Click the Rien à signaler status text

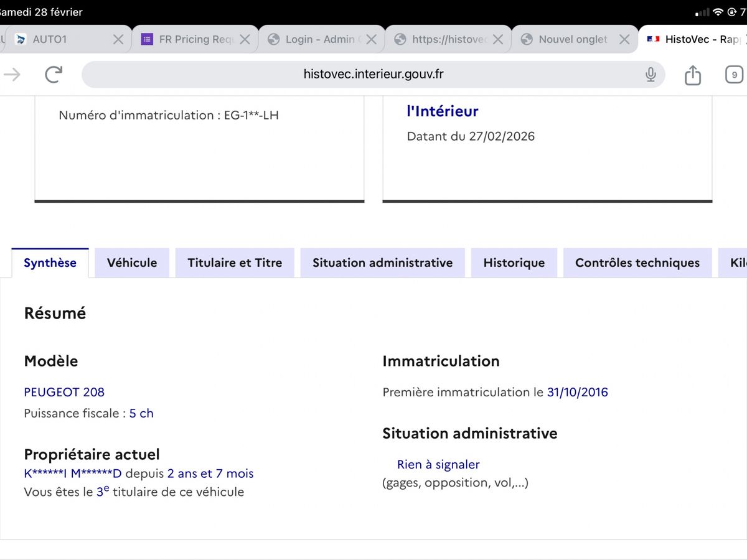pyautogui.click(x=438, y=464)
